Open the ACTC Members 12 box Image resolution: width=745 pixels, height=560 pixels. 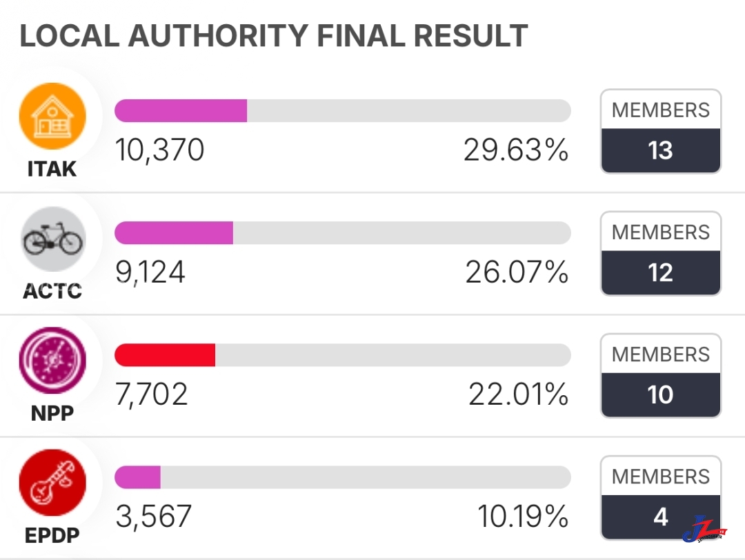pyautogui.click(x=661, y=253)
